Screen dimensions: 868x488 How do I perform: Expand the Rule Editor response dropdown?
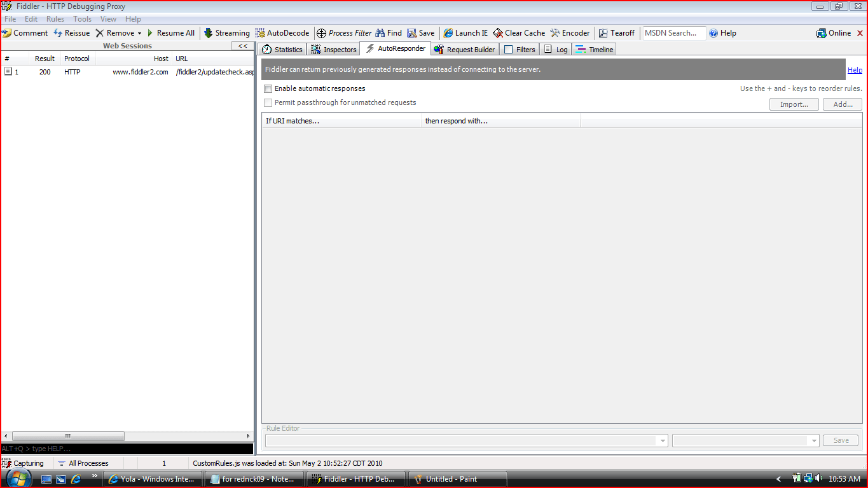tap(815, 440)
